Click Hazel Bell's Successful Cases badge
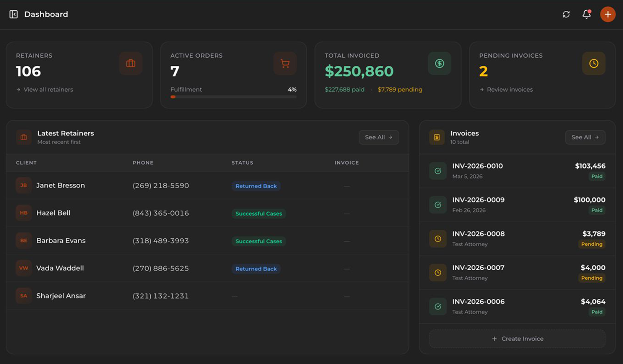 [259, 214]
